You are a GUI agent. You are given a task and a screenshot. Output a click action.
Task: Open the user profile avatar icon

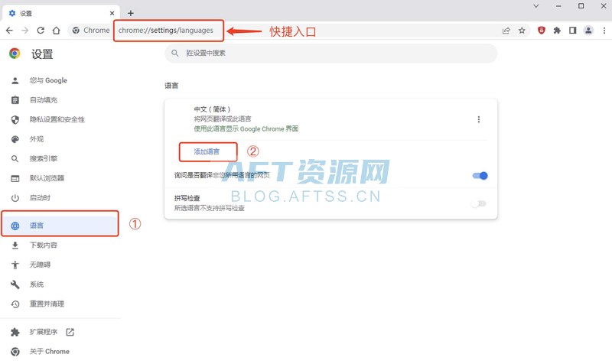point(588,31)
